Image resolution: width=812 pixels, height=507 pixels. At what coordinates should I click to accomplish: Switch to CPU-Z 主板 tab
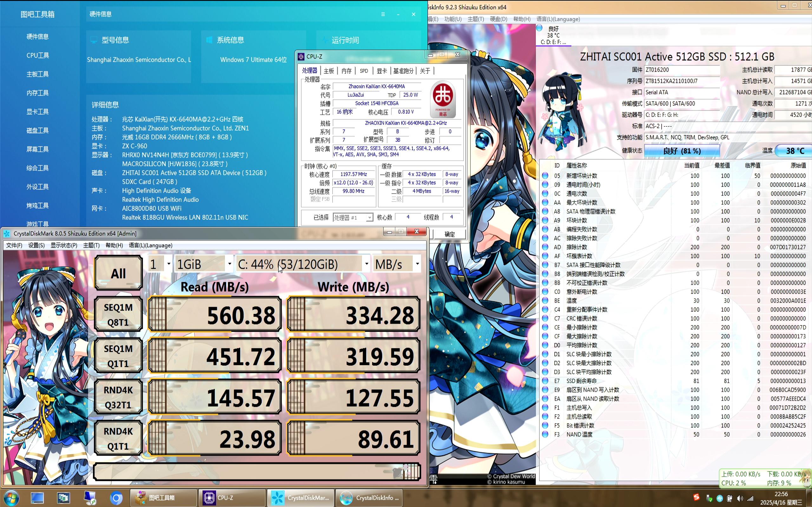[x=329, y=71]
